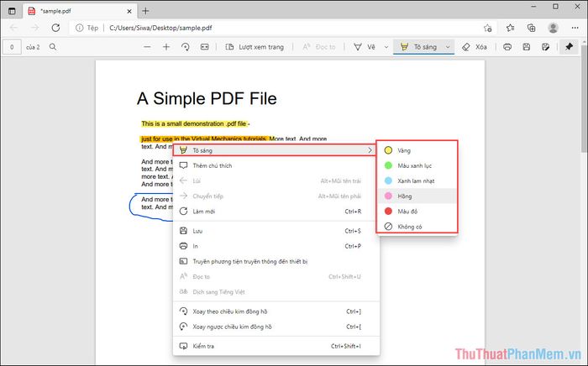Choose Xoay theo chiều kim đồng hồ

click(x=276, y=311)
